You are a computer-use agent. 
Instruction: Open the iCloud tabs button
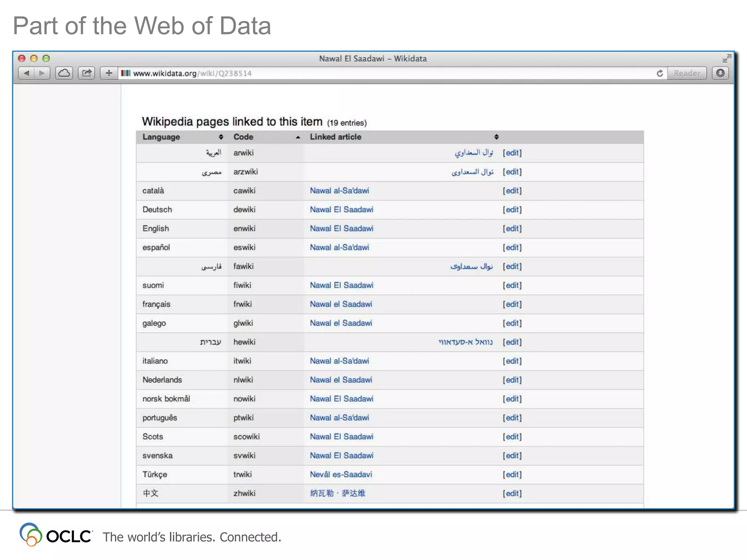click(x=64, y=73)
